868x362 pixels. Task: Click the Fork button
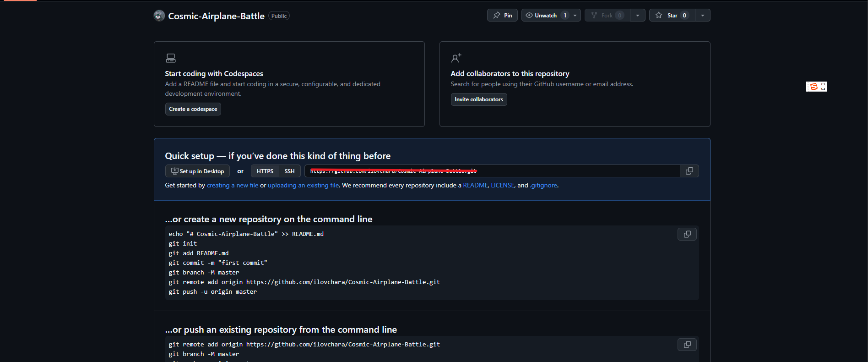[x=607, y=15]
